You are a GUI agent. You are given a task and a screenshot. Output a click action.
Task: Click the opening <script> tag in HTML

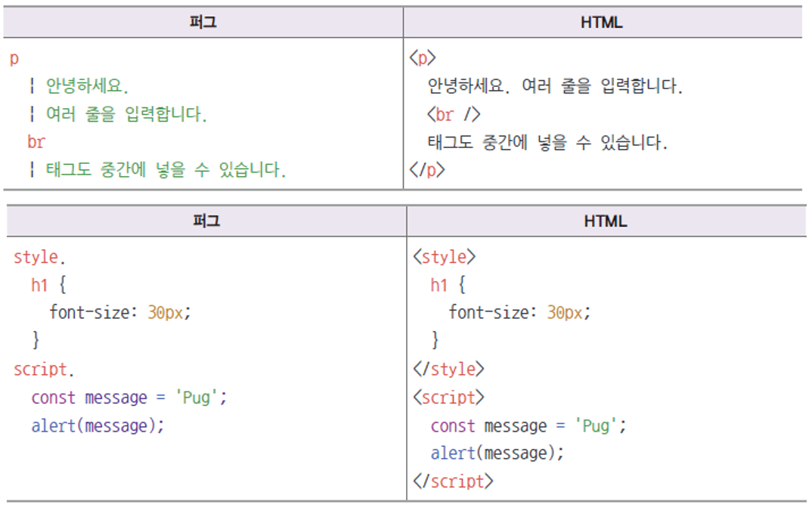[x=448, y=398]
